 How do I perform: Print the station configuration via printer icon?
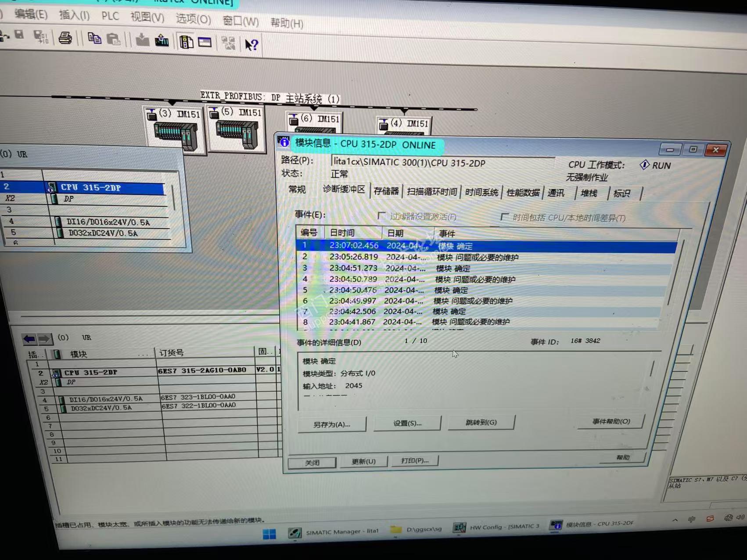pyautogui.click(x=65, y=38)
